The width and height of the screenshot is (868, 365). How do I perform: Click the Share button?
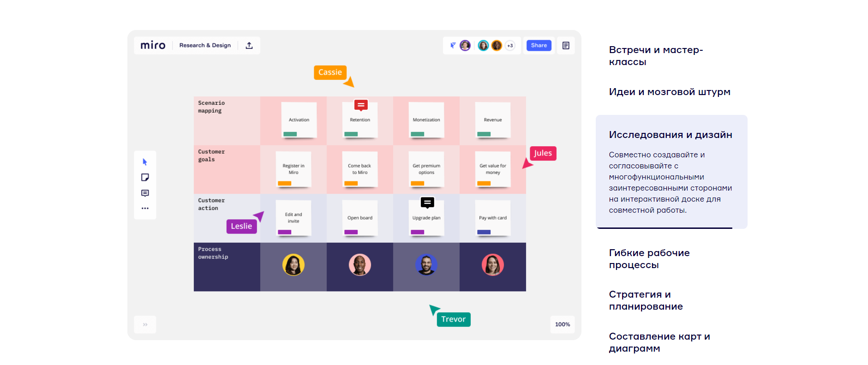(x=539, y=45)
